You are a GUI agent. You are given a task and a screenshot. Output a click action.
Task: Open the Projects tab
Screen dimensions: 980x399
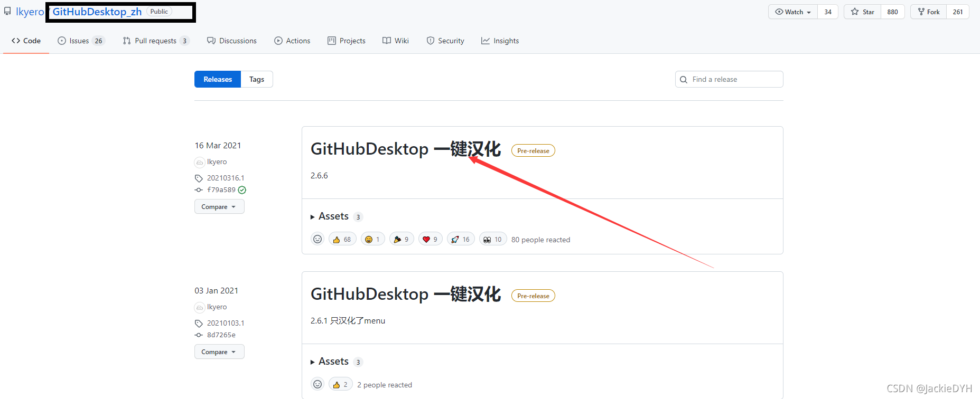(x=347, y=41)
